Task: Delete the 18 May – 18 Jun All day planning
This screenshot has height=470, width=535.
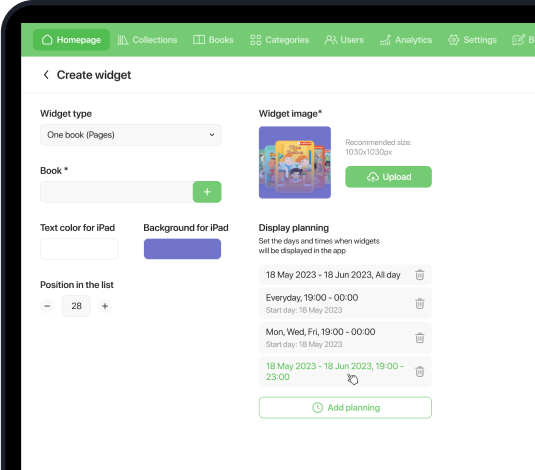Action: (420, 275)
